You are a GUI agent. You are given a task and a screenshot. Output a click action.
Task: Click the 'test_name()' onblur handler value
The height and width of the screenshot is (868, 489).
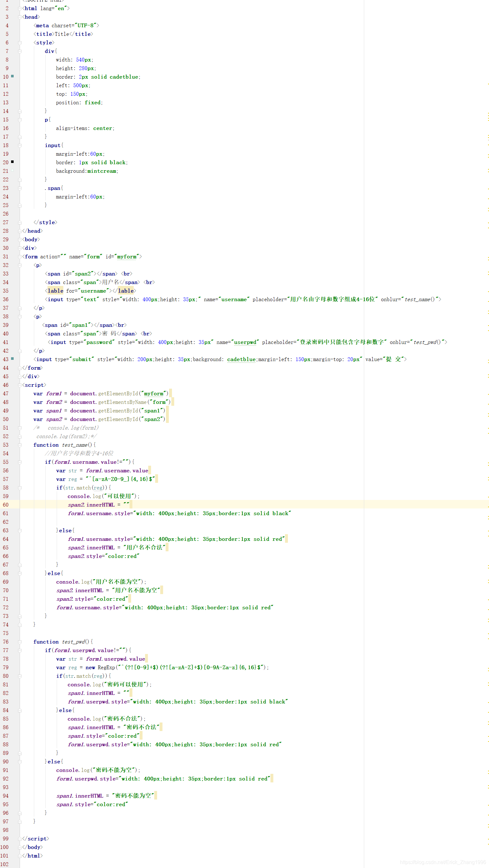click(419, 299)
